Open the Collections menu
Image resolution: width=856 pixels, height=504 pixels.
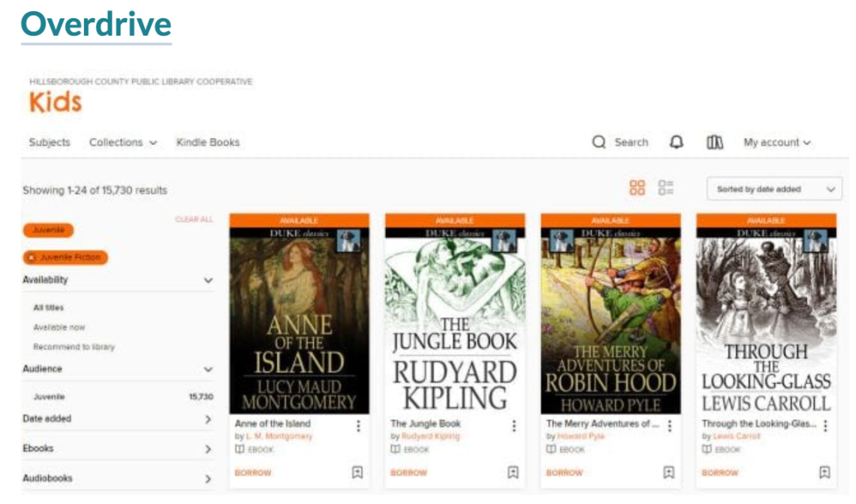123,143
